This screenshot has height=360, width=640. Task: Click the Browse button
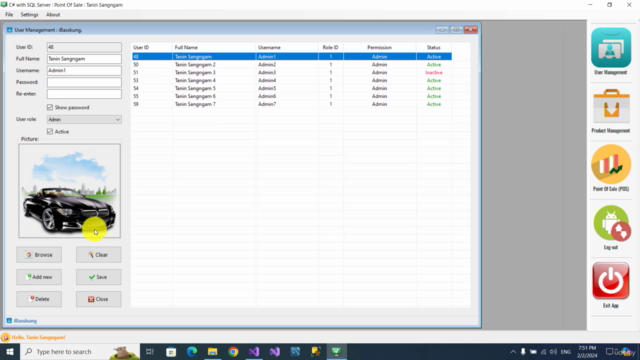pyautogui.click(x=39, y=255)
